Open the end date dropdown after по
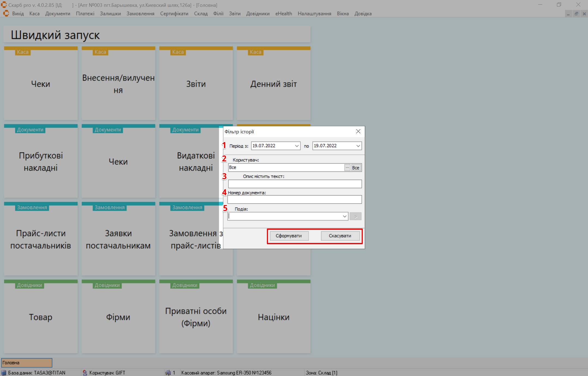Image resolution: width=588 pixels, height=376 pixels. 358,146
